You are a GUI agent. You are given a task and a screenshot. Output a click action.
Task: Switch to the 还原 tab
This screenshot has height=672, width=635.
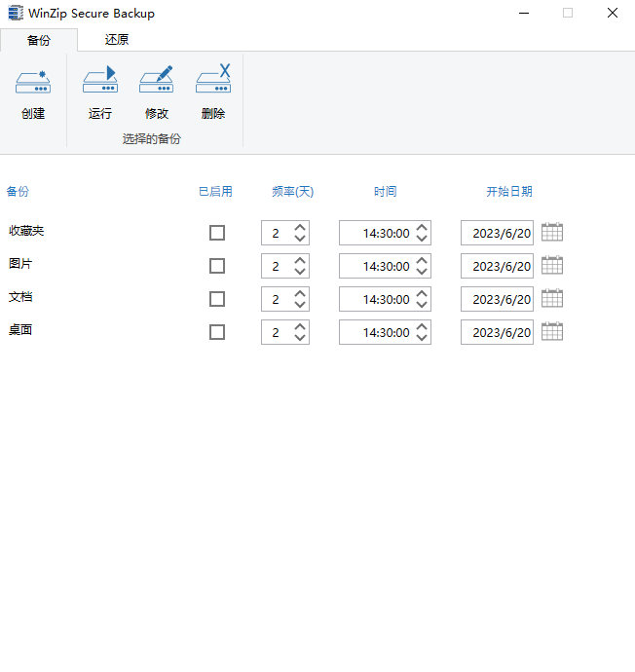click(117, 40)
